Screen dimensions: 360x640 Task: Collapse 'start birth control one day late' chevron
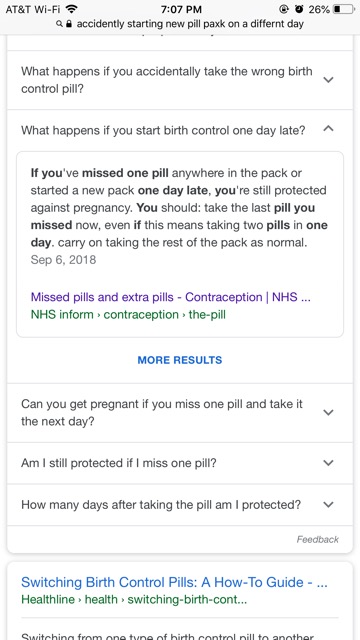(328, 129)
